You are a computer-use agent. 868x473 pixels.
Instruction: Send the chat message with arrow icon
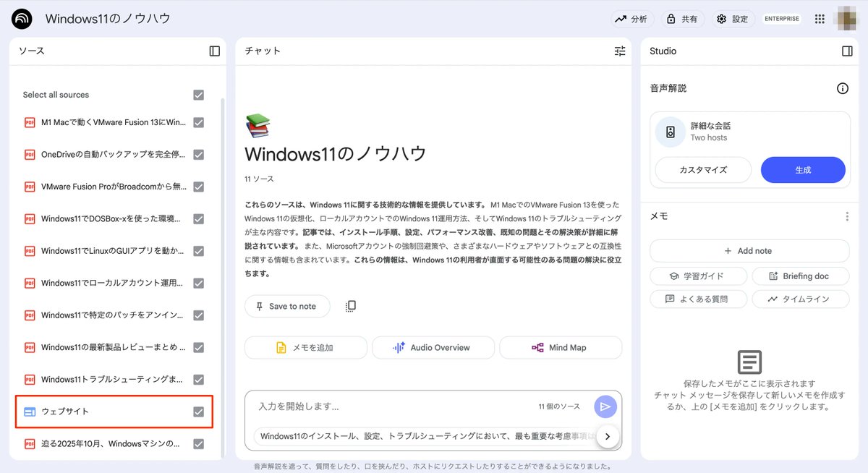(605, 406)
